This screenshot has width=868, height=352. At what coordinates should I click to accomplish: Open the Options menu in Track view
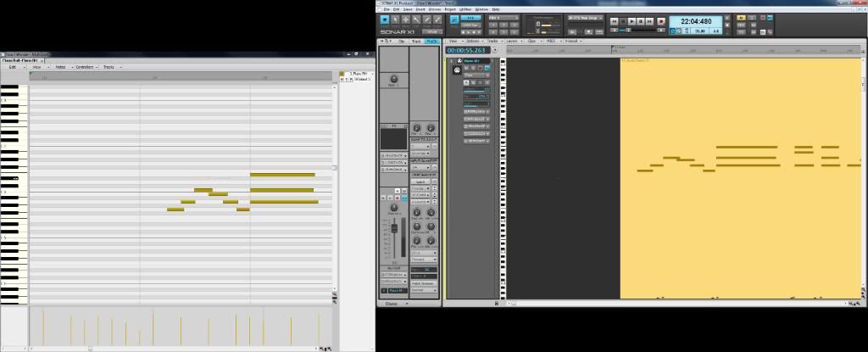471,41
